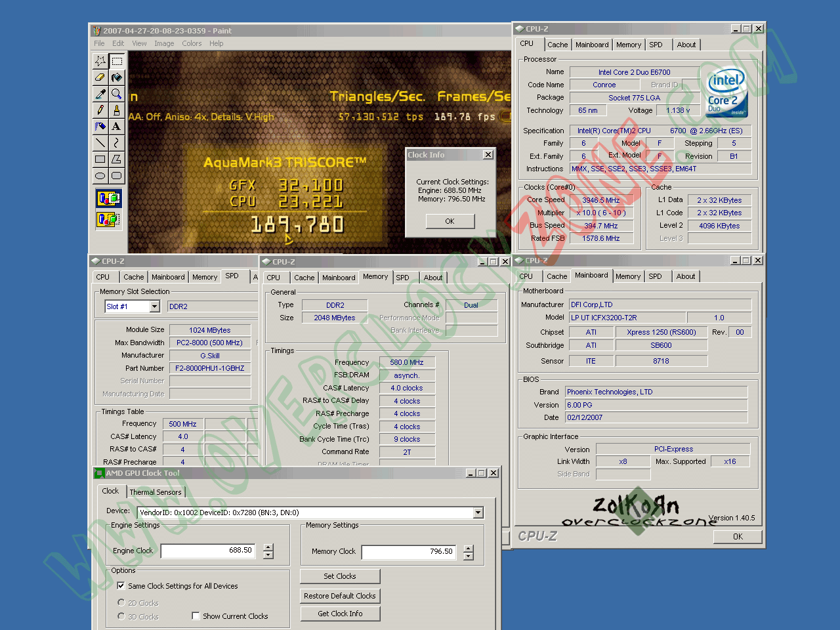Choose the transparent selection option in Paint

coord(109,219)
